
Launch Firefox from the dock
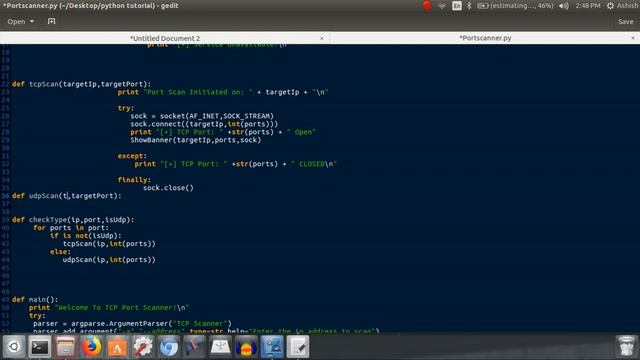coord(91,347)
